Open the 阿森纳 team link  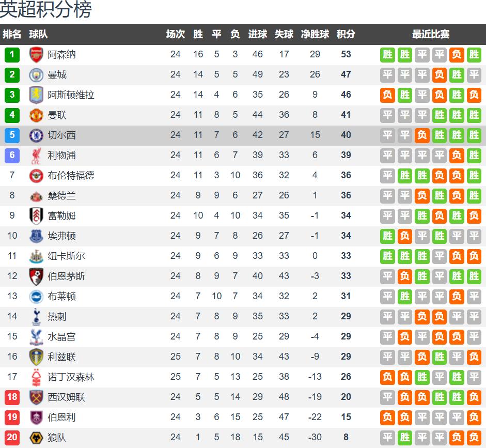61,55
